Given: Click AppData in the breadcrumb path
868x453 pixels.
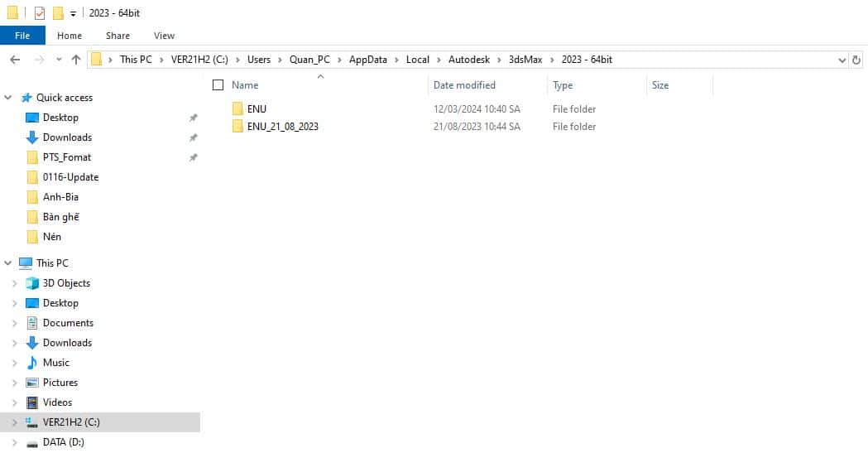Looking at the screenshot, I should coord(367,60).
